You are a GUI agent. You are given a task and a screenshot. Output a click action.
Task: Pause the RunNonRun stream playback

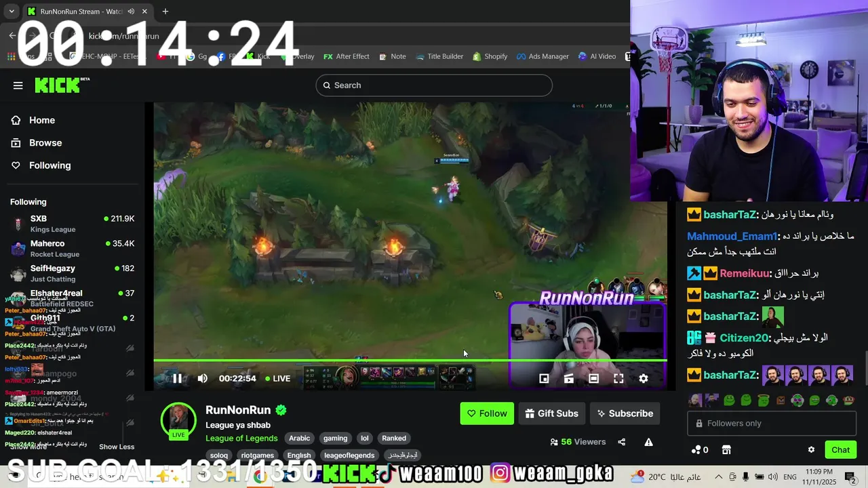(177, 379)
